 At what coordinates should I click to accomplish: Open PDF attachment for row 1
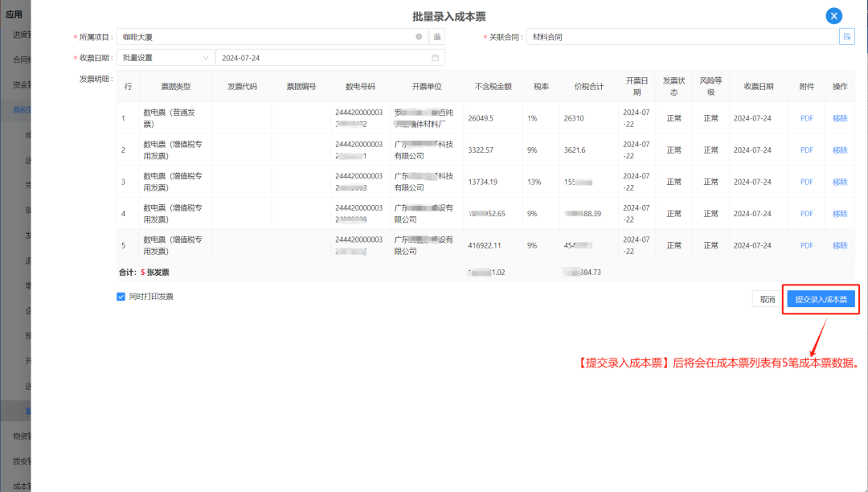coord(806,118)
